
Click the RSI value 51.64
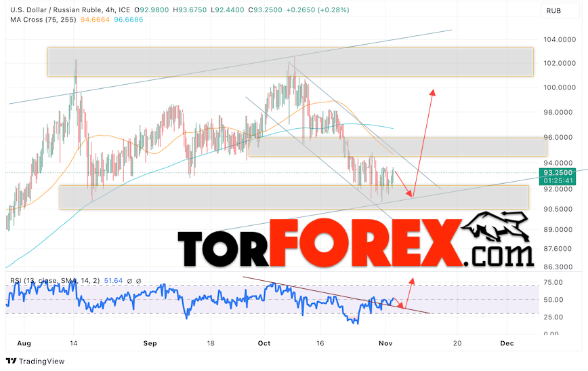113,281
